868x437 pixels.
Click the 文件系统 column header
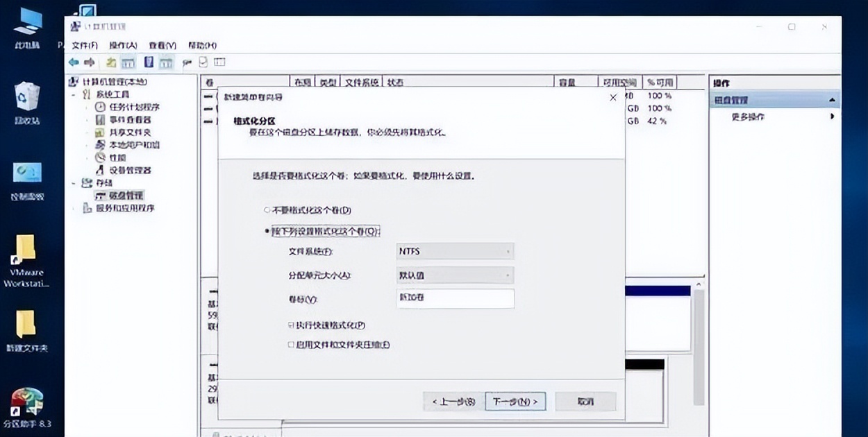pos(362,82)
